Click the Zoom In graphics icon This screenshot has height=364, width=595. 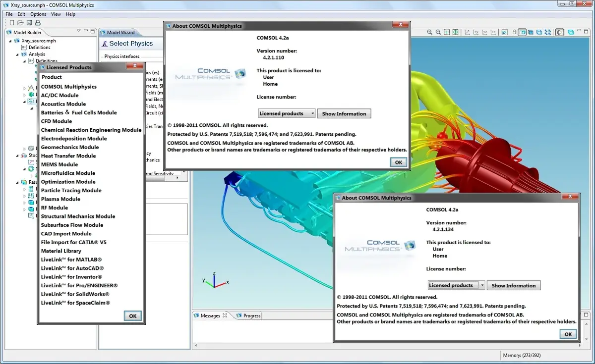click(430, 32)
